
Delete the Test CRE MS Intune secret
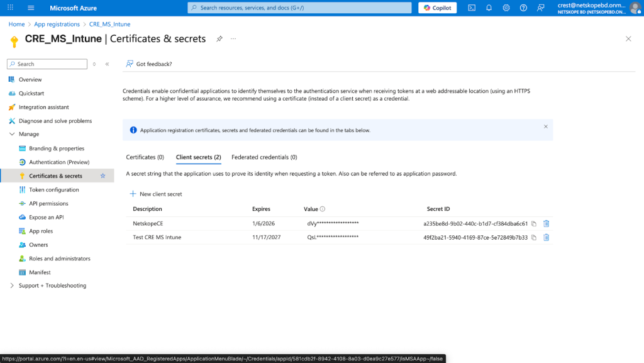[547, 237]
